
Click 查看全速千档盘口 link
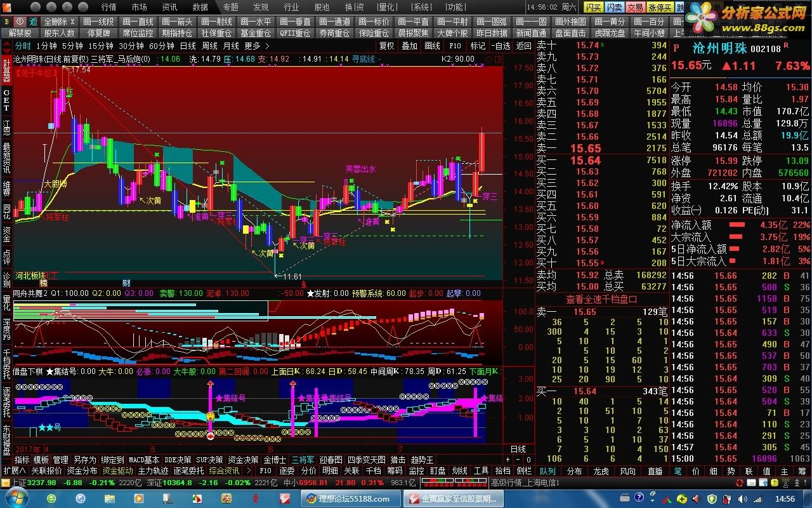[601, 299]
